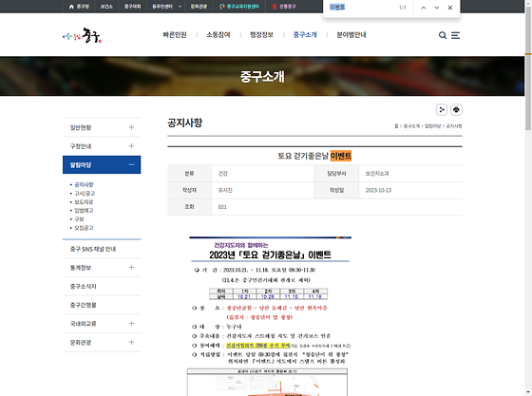Select 구보 in the sidebar submenu

click(x=80, y=219)
